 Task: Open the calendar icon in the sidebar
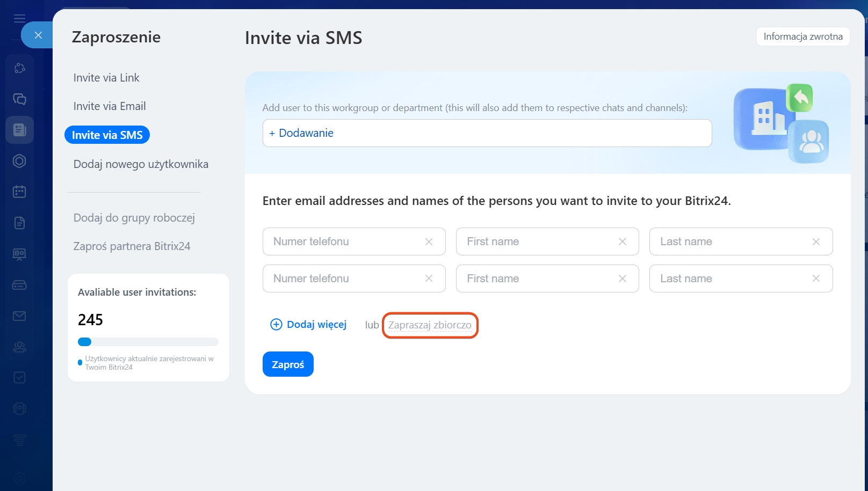[19, 192]
